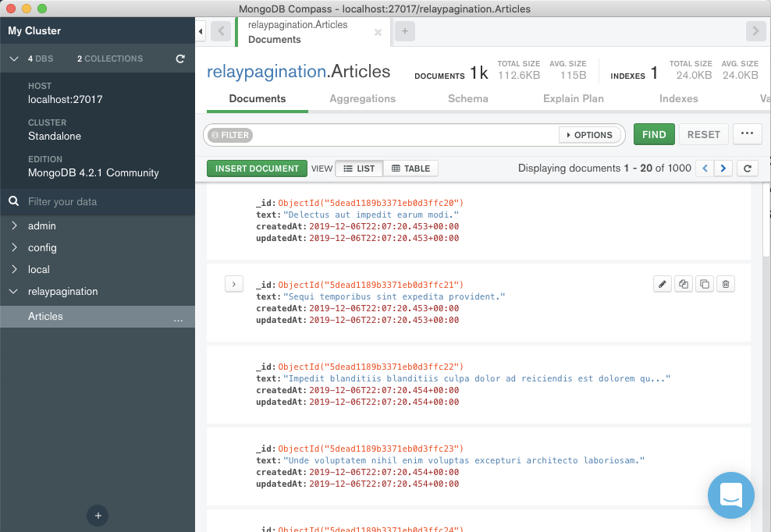Click the Find button

[x=654, y=134]
